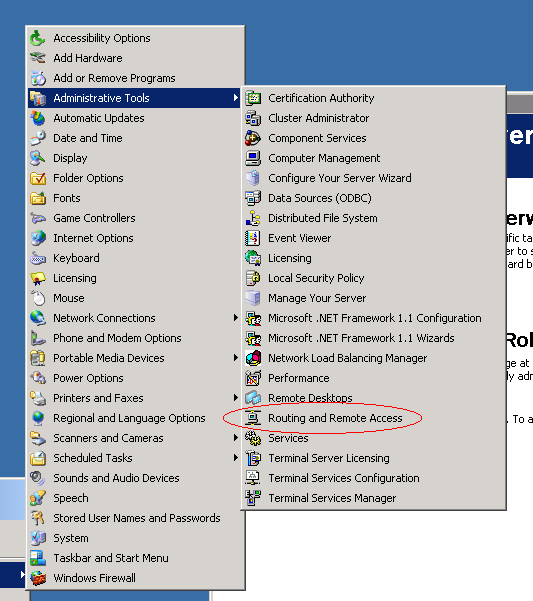
Task: Select Date and Time entry
Action: pyautogui.click(x=134, y=138)
